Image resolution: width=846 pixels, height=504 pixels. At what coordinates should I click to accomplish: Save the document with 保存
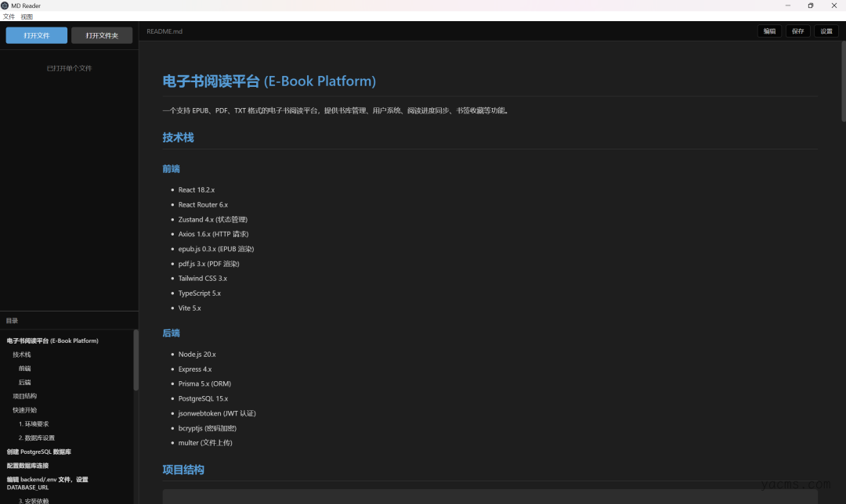(x=797, y=31)
